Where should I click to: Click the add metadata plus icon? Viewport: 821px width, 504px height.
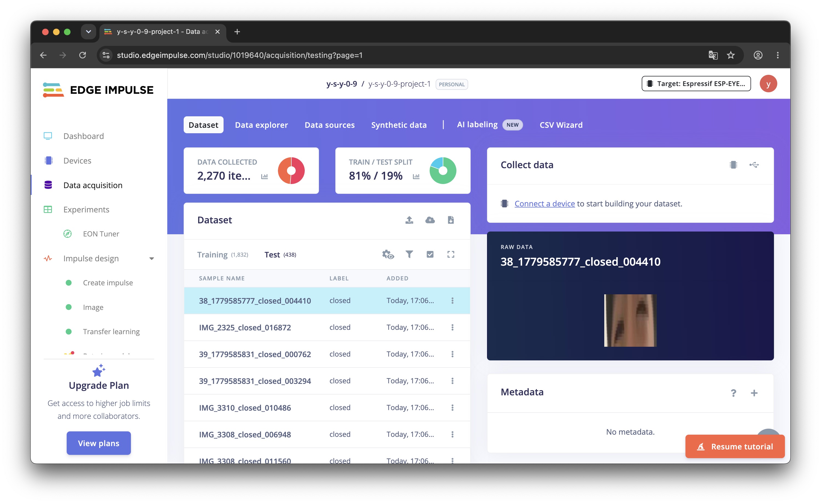point(753,393)
